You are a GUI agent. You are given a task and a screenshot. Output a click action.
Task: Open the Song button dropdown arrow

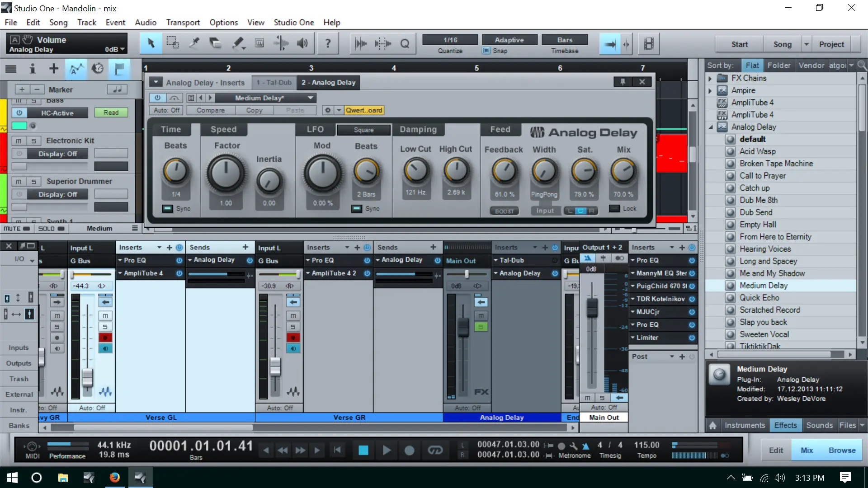point(806,44)
